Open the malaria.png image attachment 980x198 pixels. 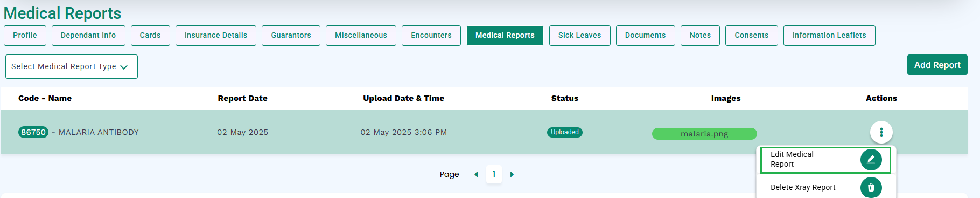click(x=704, y=134)
